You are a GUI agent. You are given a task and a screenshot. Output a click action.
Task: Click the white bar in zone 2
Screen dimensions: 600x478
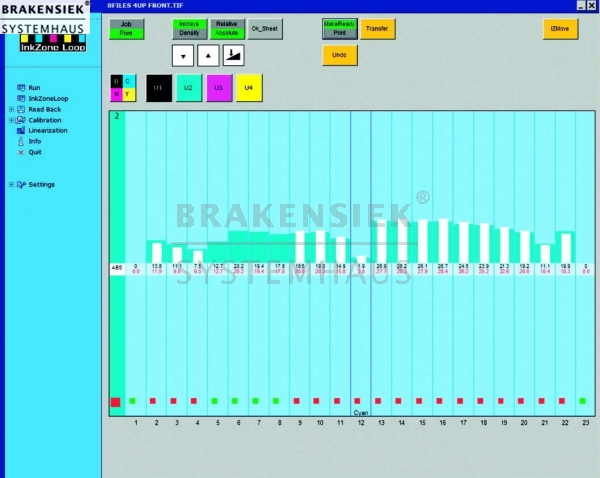coord(157,253)
